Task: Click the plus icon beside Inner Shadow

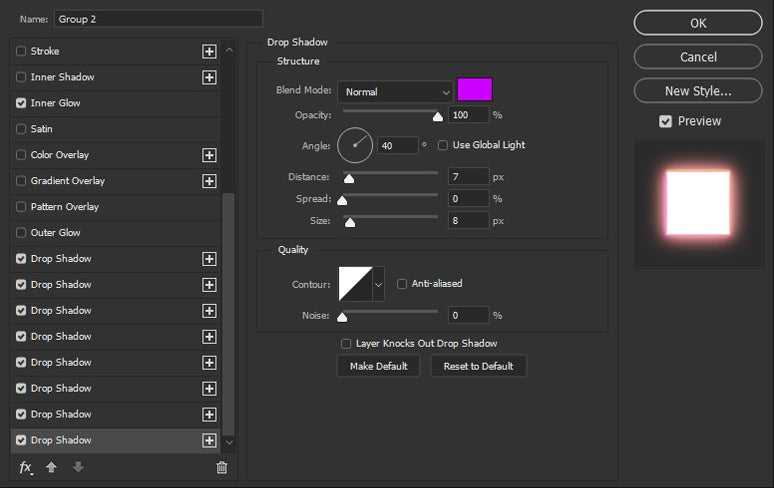Action: pyautogui.click(x=209, y=77)
